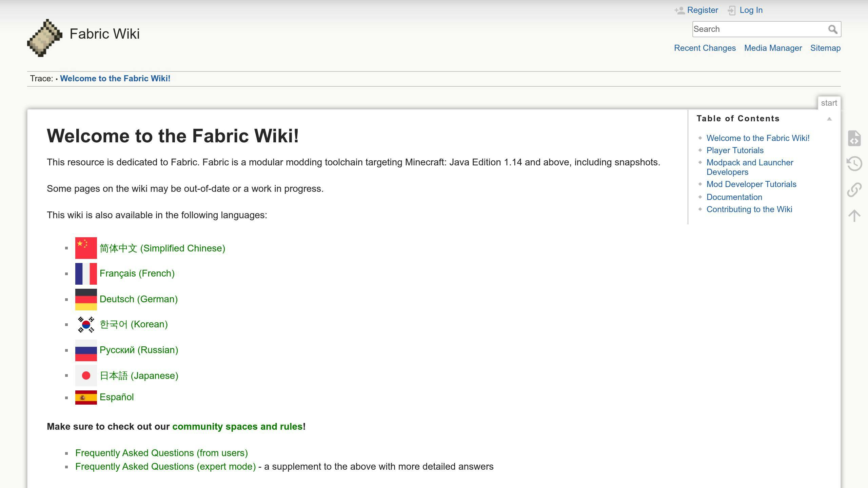Open the Old revisions clock icon
Viewport: 868px width, 488px height.
click(x=854, y=164)
